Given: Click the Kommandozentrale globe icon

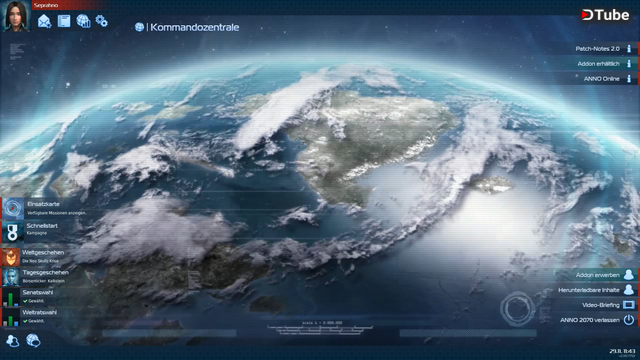Looking at the screenshot, I should tap(139, 27).
